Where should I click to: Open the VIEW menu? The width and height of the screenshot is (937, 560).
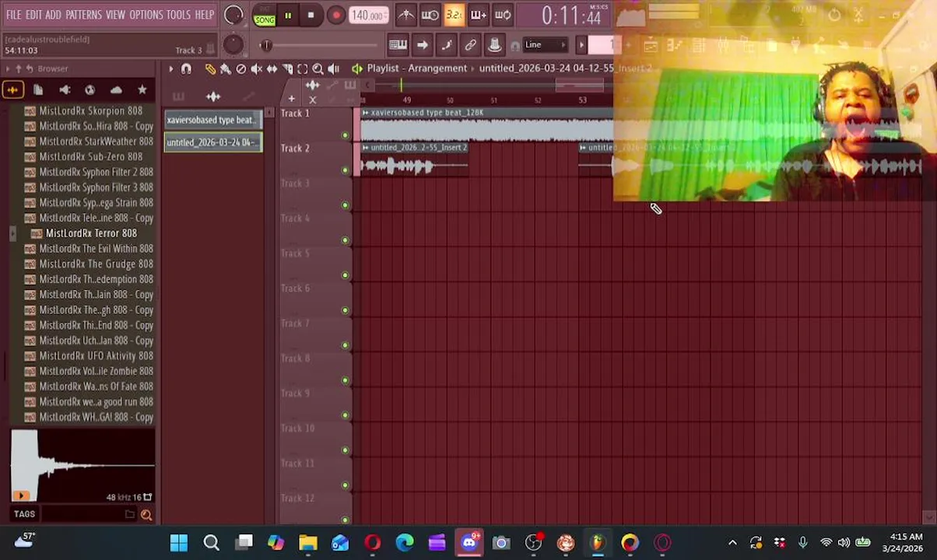[x=115, y=15]
